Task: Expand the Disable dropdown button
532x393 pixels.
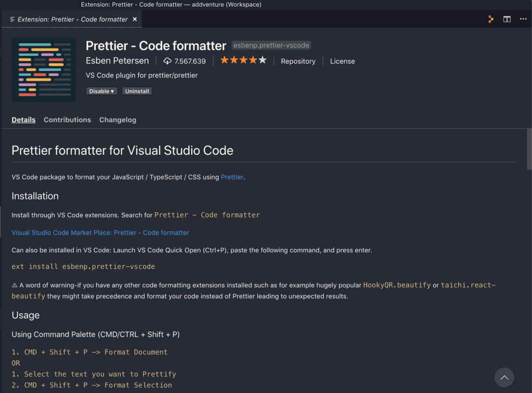Action: pos(101,91)
